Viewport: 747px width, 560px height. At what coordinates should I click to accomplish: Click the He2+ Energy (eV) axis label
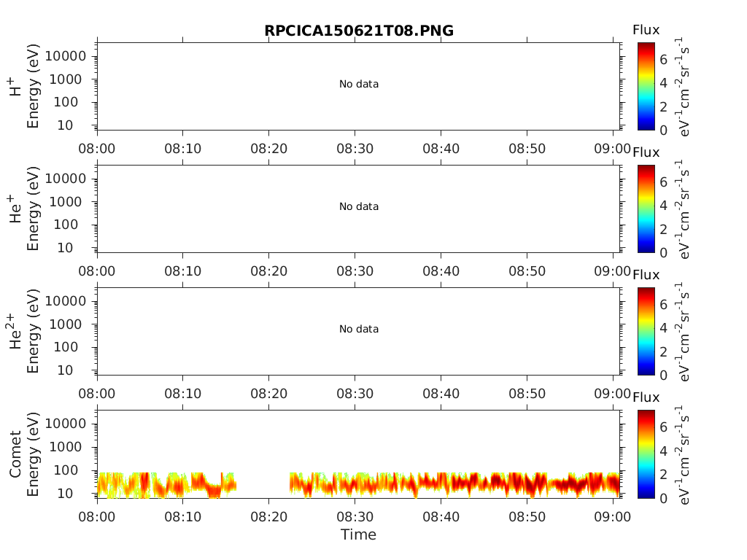(24, 331)
